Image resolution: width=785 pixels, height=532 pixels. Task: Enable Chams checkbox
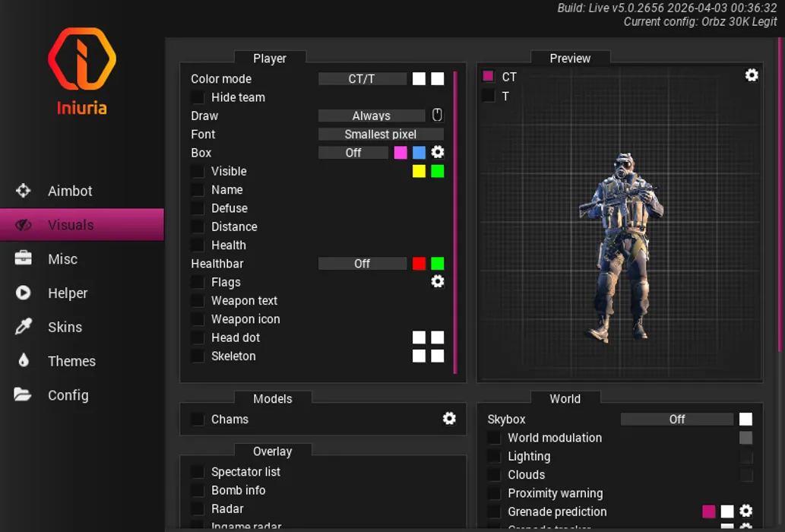(198, 419)
